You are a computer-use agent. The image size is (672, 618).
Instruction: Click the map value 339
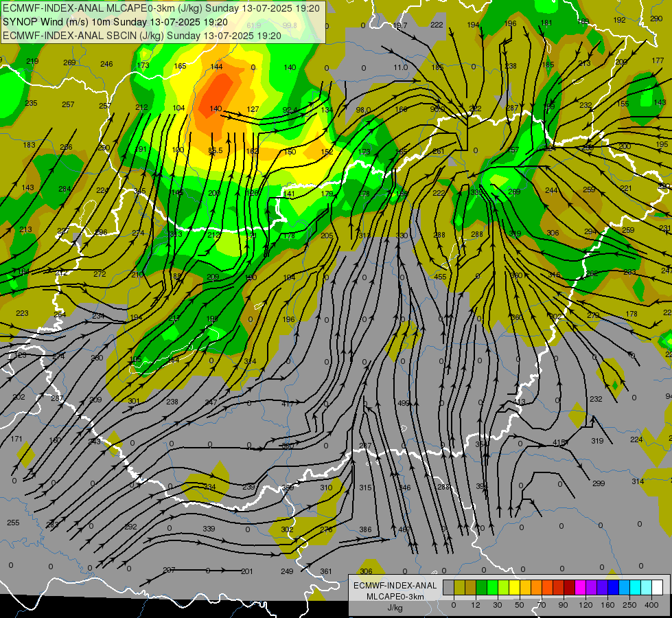(209, 529)
